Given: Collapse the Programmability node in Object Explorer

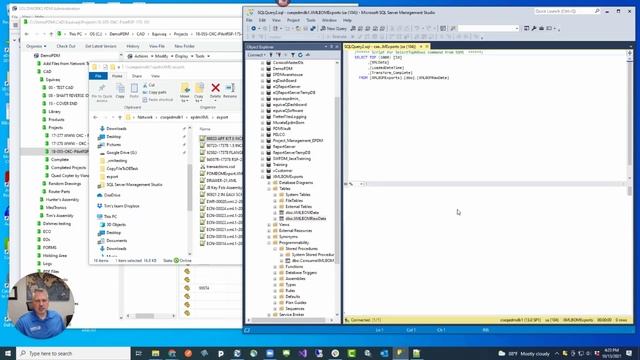Looking at the screenshot, I should 269,242.
